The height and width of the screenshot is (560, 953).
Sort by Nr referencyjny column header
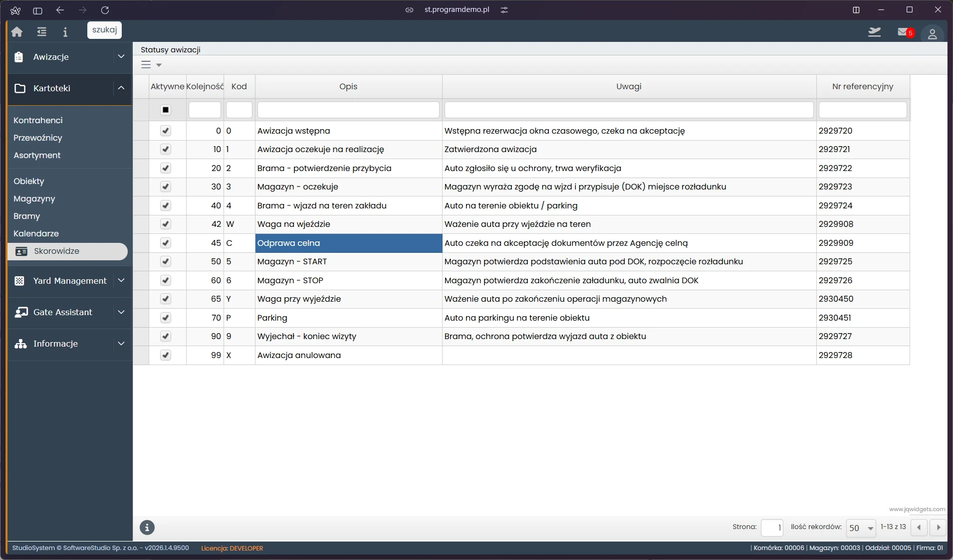click(863, 86)
